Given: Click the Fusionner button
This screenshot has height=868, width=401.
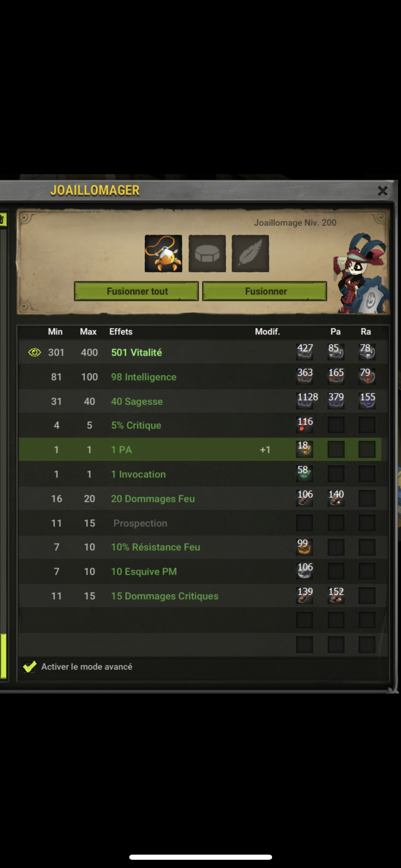Looking at the screenshot, I should coord(265,291).
